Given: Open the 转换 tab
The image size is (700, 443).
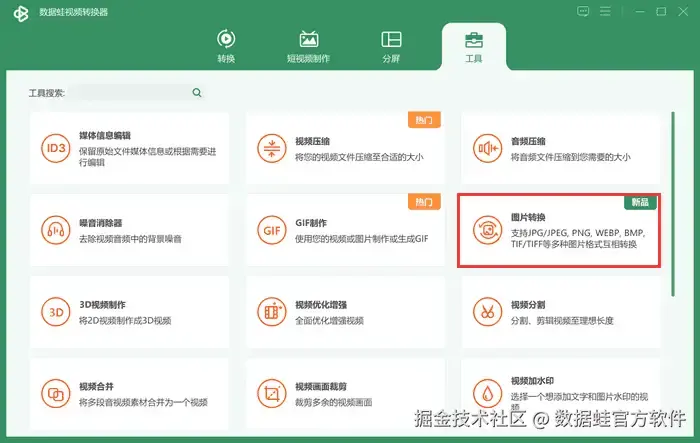Looking at the screenshot, I should tap(226, 46).
